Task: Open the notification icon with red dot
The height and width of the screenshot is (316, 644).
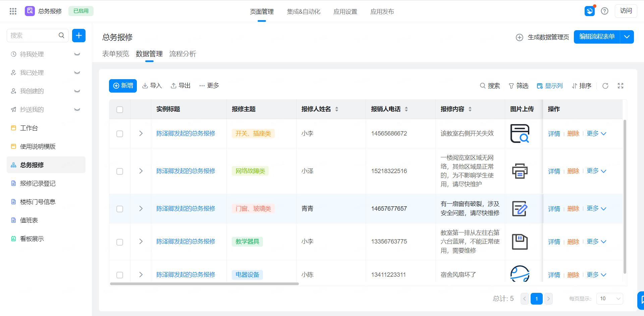Action: [x=590, y=11]
